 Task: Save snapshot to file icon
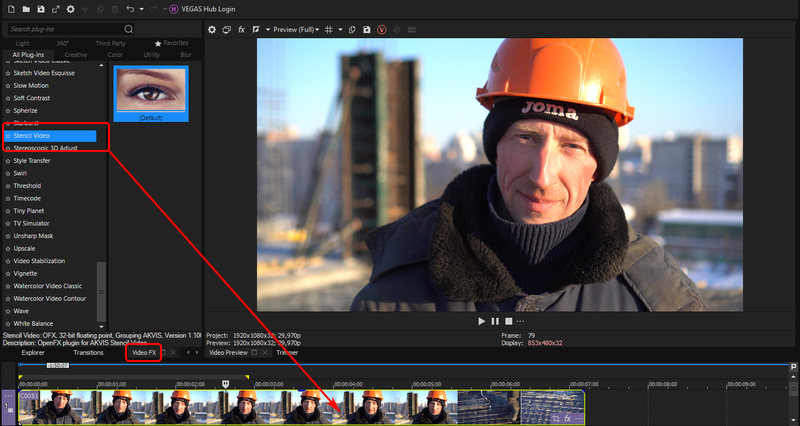[x=367, y=30]
